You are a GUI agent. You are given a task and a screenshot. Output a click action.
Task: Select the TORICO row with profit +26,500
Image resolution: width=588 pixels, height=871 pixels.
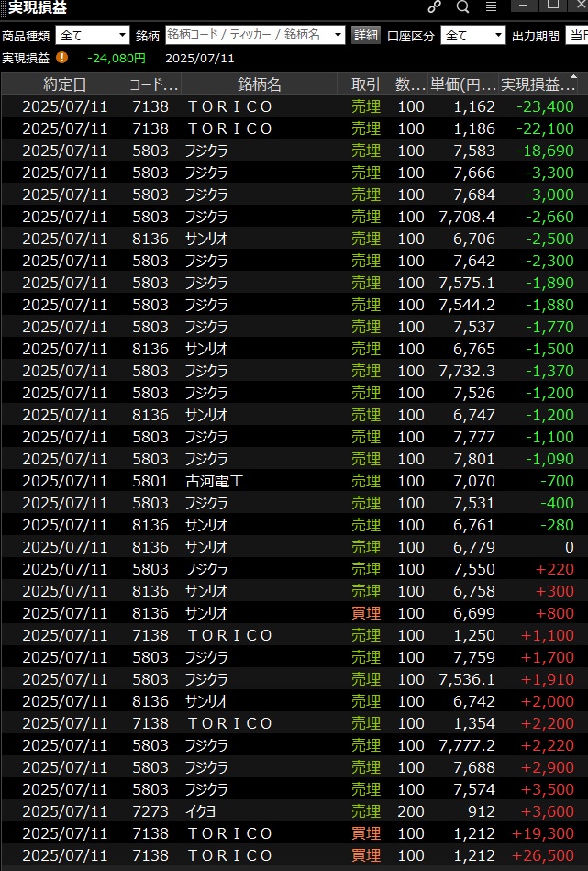(x=289, y=855)
